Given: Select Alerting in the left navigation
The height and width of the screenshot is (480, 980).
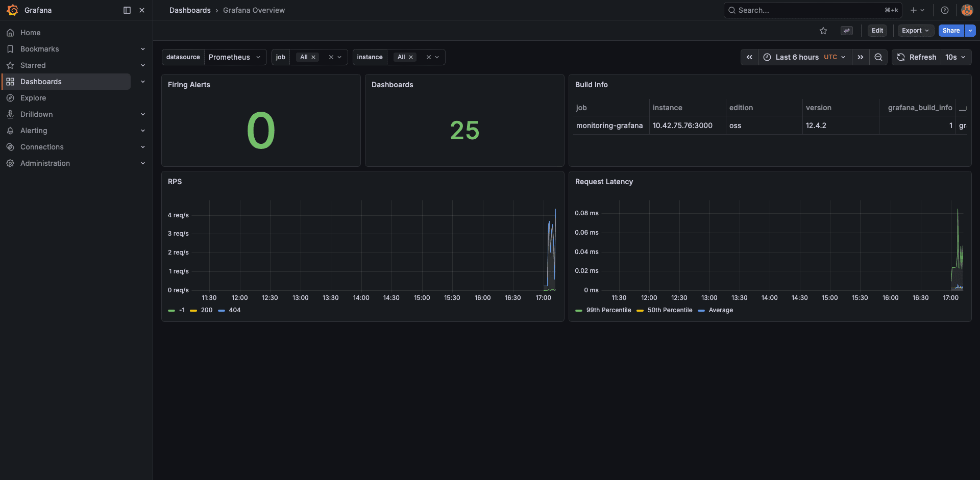Looking at the screenshot, I should coord(33,130).
